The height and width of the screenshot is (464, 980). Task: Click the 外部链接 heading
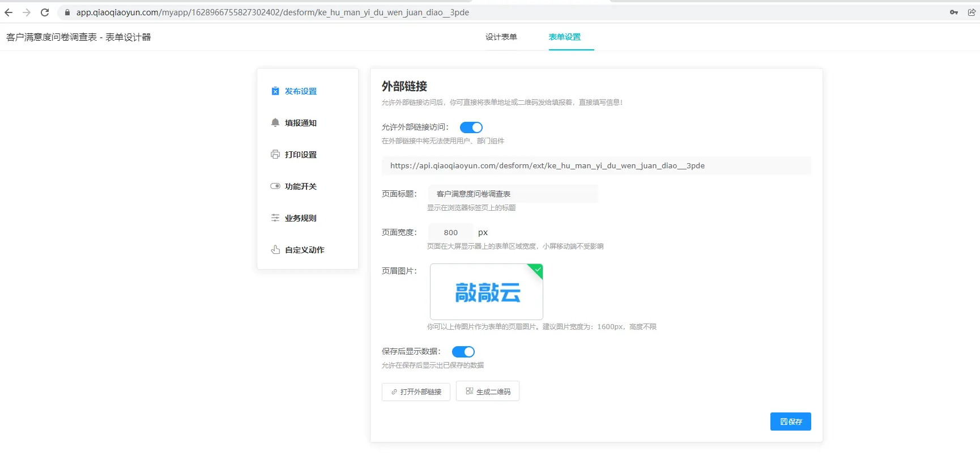click(404, 86)
